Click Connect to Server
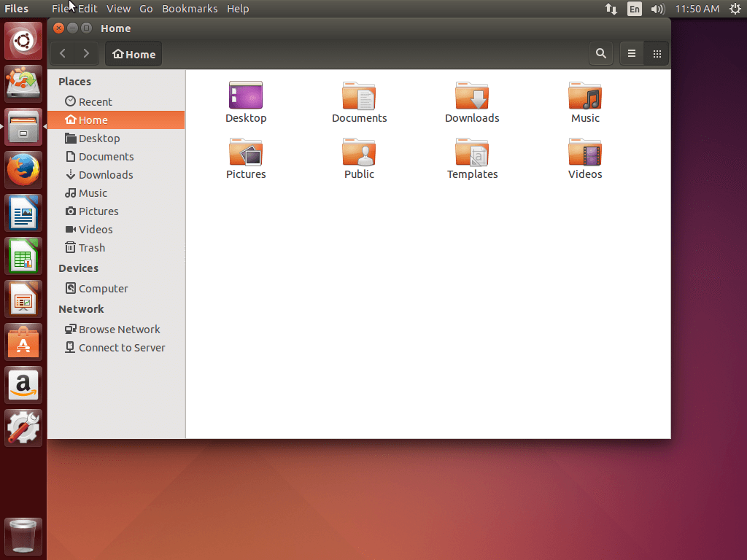 point(116,348)
